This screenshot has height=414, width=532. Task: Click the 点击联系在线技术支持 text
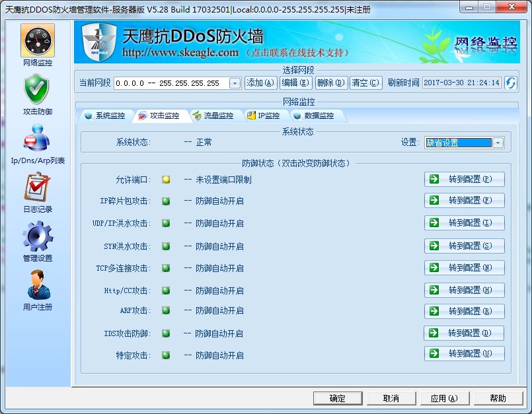click(x=297, y=53)
